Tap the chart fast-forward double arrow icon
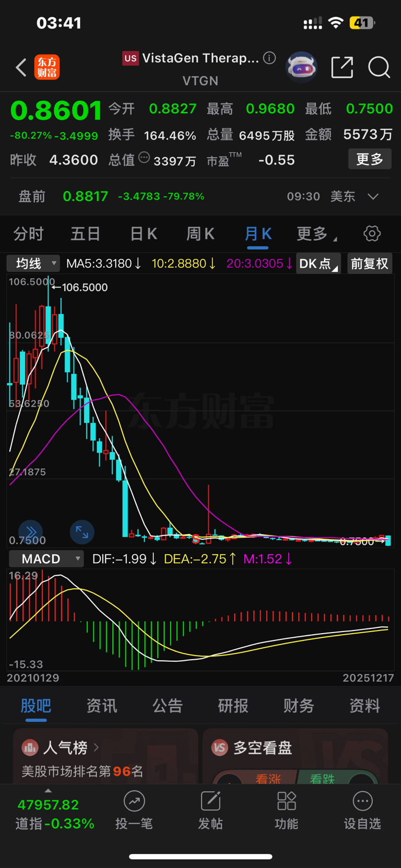 (30, 532)
